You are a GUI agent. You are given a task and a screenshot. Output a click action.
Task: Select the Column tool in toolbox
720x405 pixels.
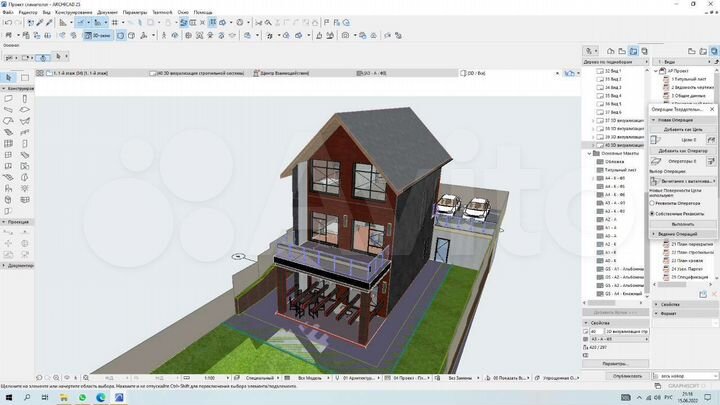click(24, 99)
